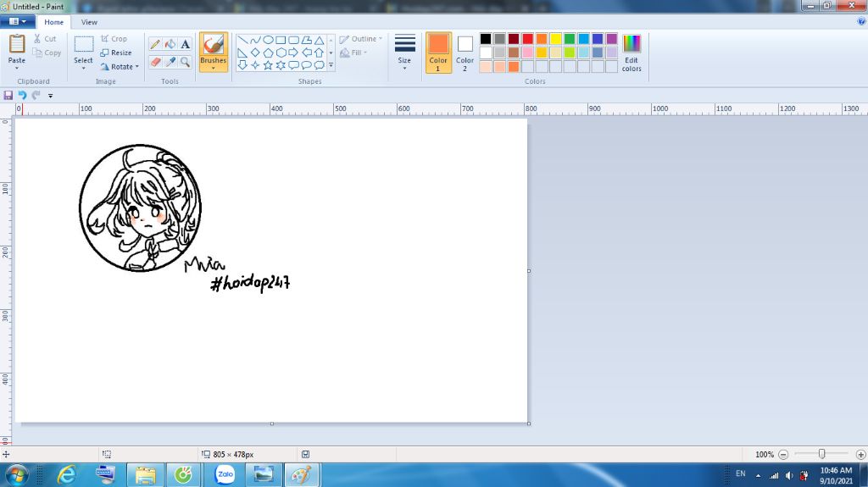Image resolution: width=868 pixels, height=487 pixels.
Task: Click the Crop button
Action: 114,39
